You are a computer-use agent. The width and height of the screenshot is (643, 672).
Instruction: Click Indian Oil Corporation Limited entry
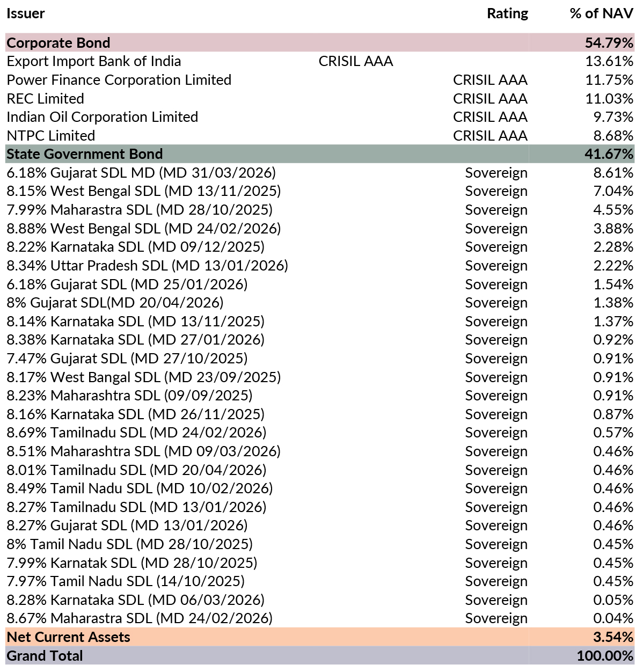(102, 117)
